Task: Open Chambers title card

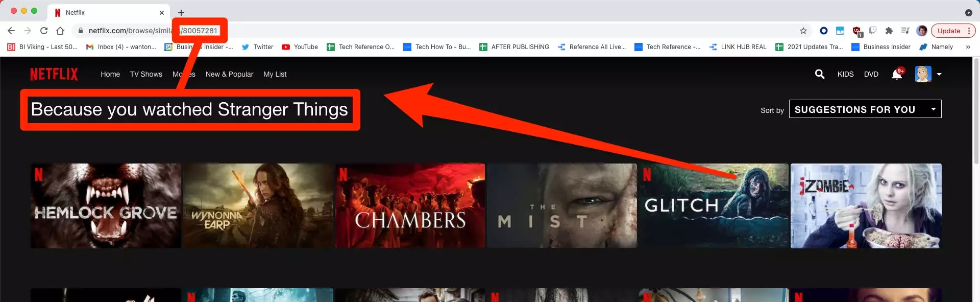Action: [x=410, y=206]
